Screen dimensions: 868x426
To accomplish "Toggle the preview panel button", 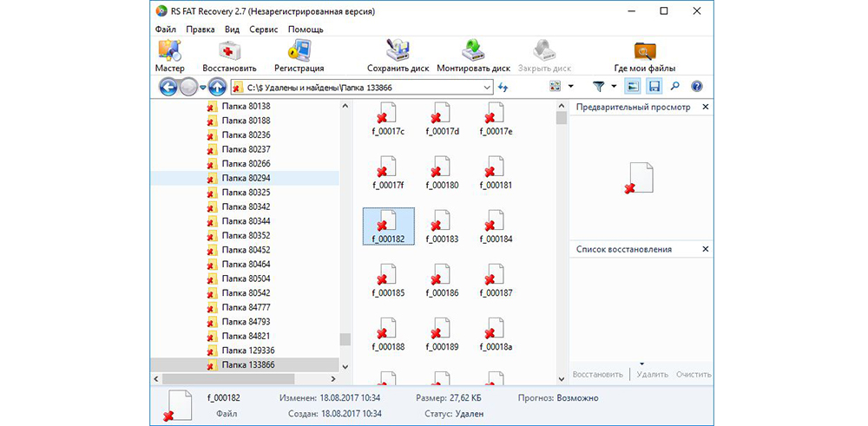I will coord(633,87).
